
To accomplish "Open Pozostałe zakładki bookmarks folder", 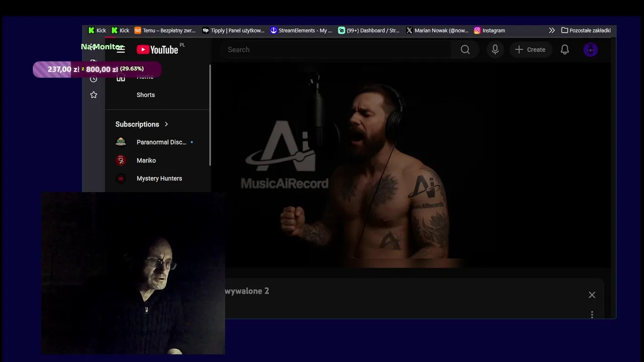I will pyautogui.click(x=586, y=30).
